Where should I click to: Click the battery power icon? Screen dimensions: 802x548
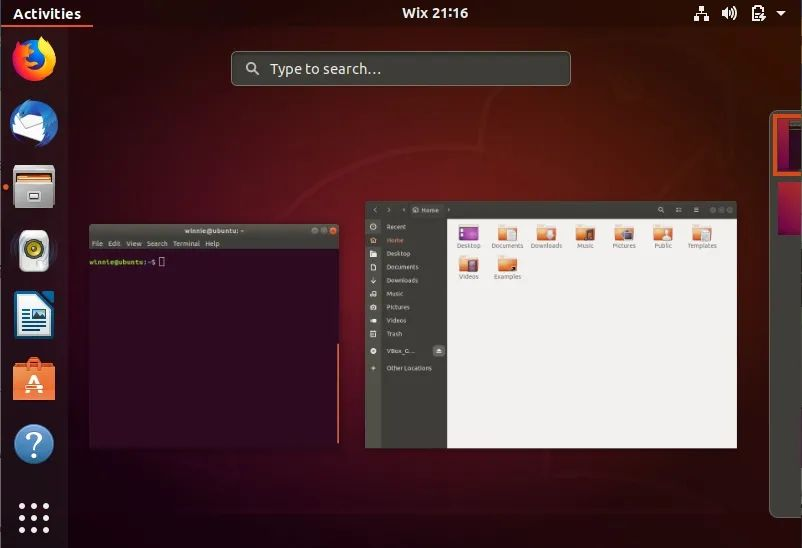(x=758, y=13)
